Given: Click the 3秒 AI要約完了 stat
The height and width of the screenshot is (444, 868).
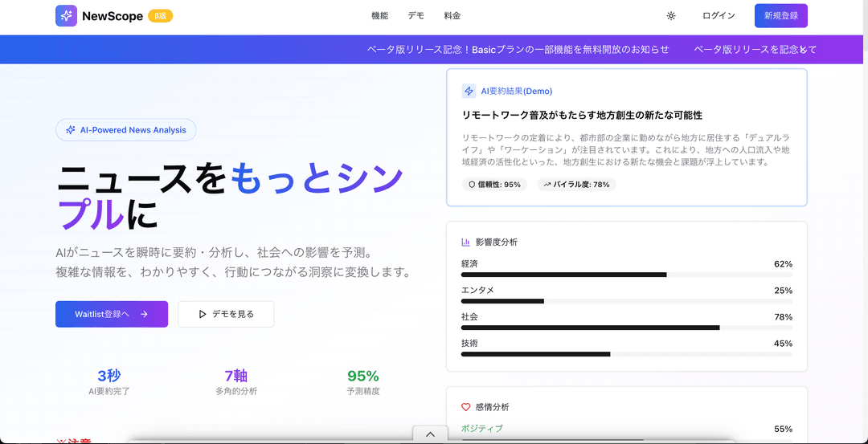Looking at the screenshot, I should tap(109, 383).
